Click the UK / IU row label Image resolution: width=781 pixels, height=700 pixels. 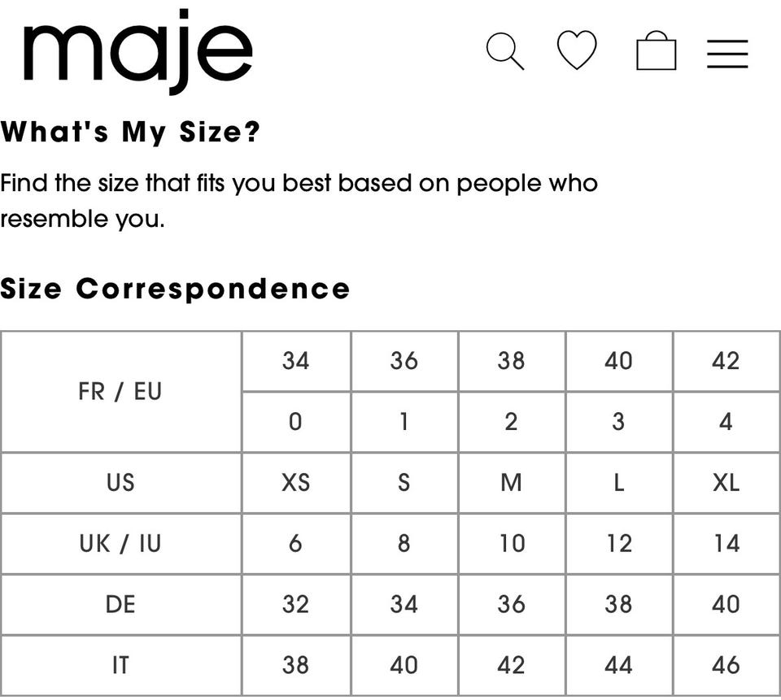click(120, 543)
